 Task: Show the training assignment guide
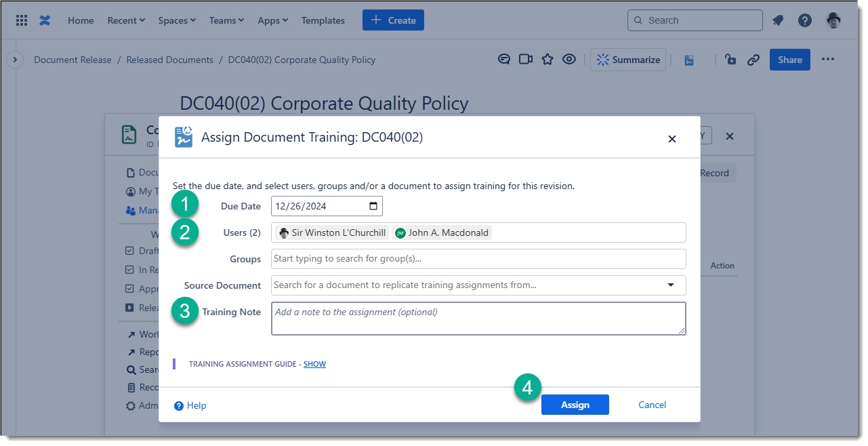(x=314, y=364)
